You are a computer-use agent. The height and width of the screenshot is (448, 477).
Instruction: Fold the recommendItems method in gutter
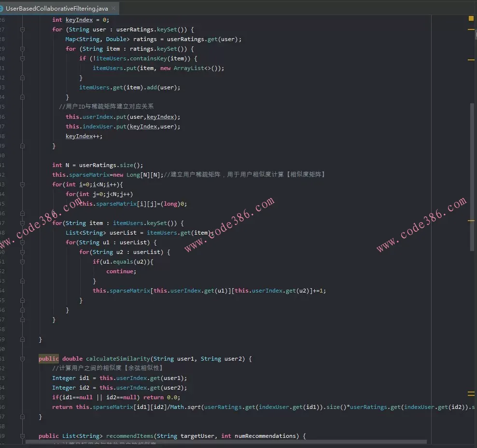point(23,436)
